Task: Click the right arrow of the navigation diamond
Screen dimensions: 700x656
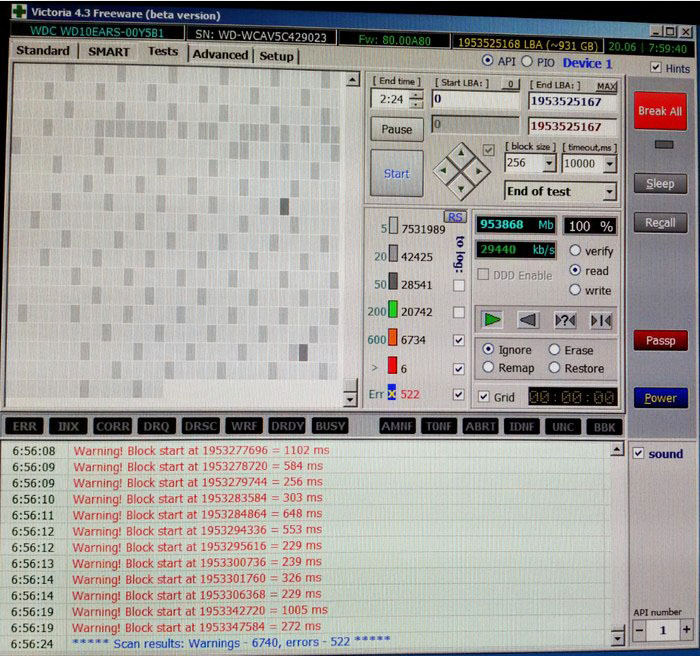Action: [479, 173]
